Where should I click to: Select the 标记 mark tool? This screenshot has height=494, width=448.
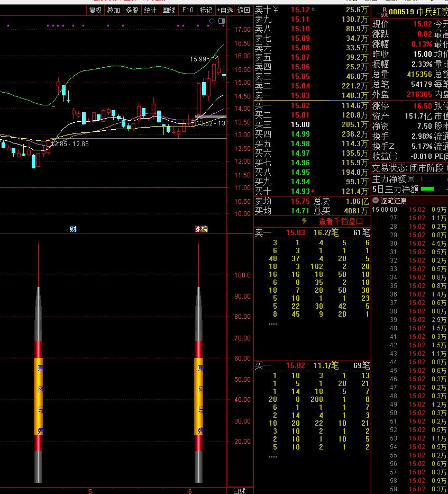pos(206,11)
